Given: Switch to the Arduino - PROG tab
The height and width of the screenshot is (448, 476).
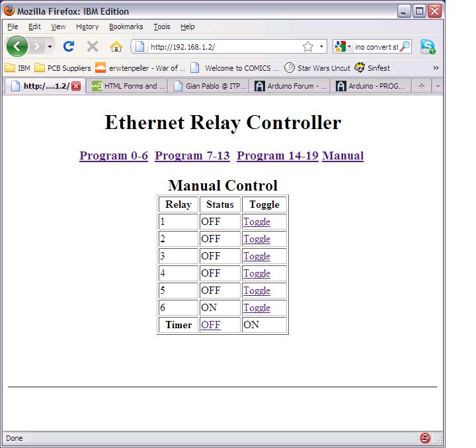Looking at the screenshot, I should [x=371, y=86].
